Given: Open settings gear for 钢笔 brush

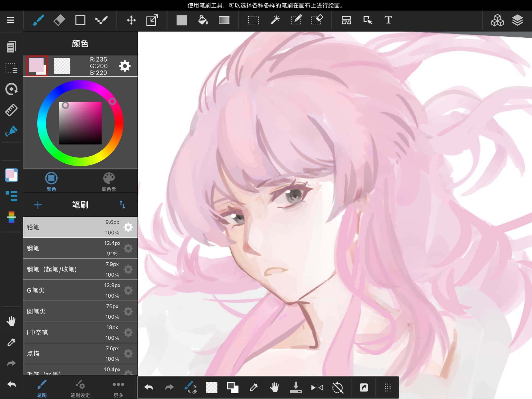Looking at the screenshot, I should pyautogui.click(x=128, y=248).
